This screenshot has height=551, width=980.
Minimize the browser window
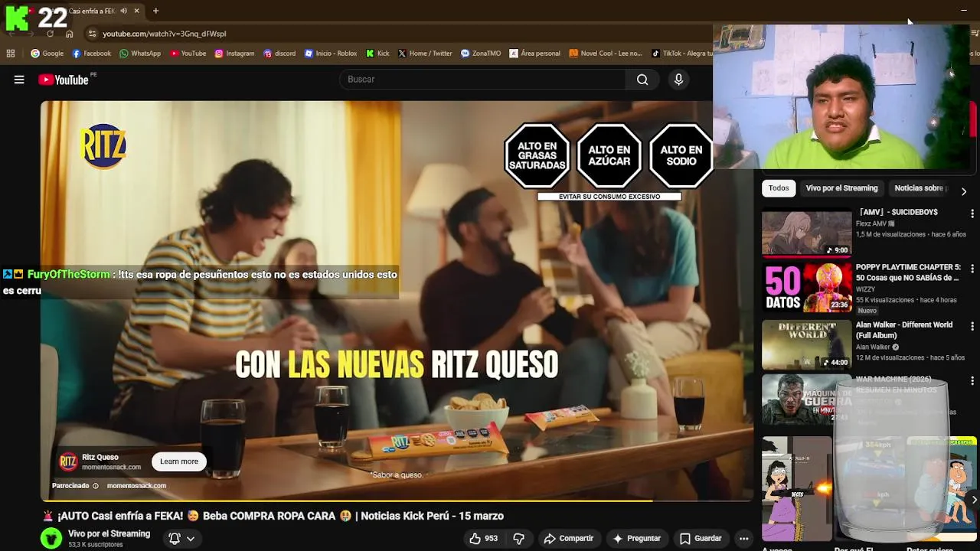click(x=963, y=10)
